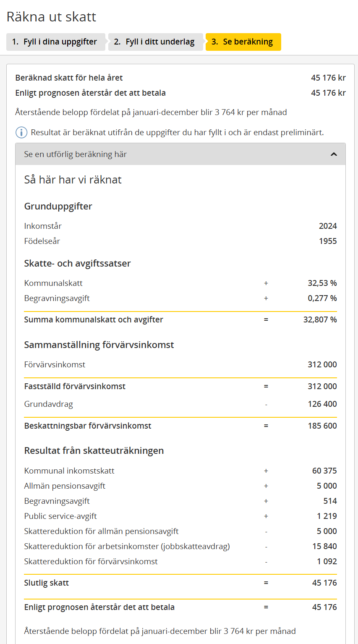Click the Födelseår value 1955
This screenshot has width=358, height=644.
tap(328, 241)
